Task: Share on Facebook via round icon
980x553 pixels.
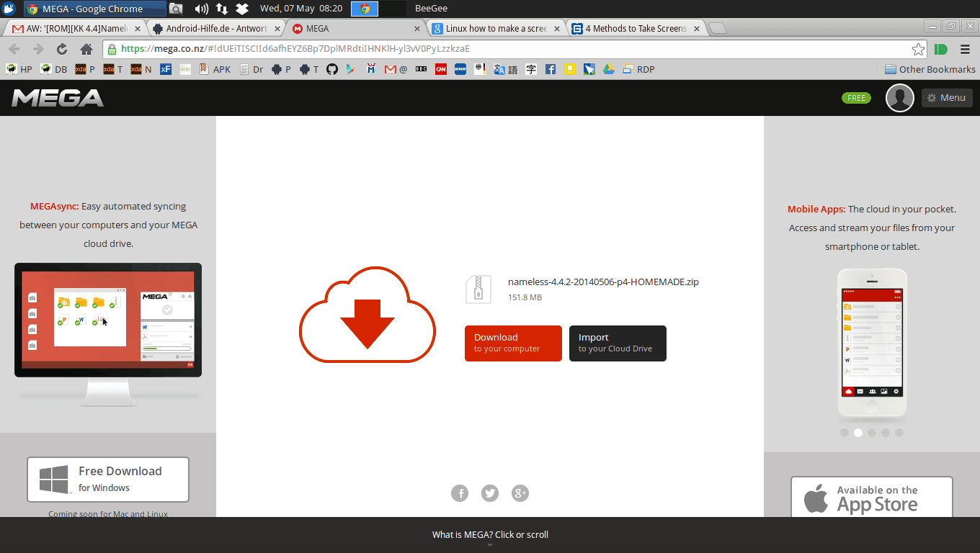Action: (x=460, y=493)
